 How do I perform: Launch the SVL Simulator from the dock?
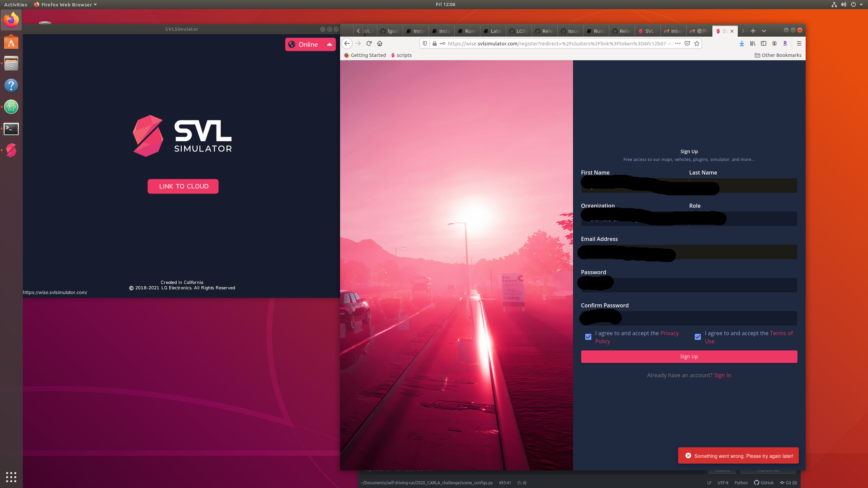click(x=11, y=150)
